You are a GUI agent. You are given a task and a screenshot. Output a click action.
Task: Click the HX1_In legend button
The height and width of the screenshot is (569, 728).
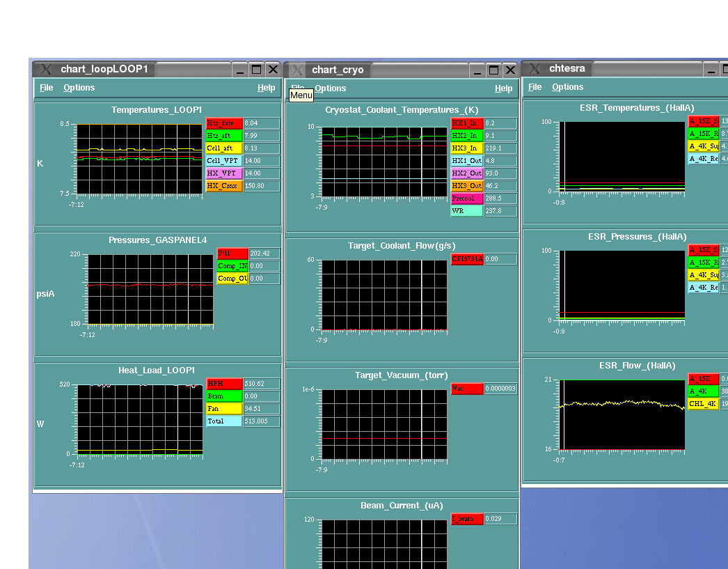[x=467, y=123]
